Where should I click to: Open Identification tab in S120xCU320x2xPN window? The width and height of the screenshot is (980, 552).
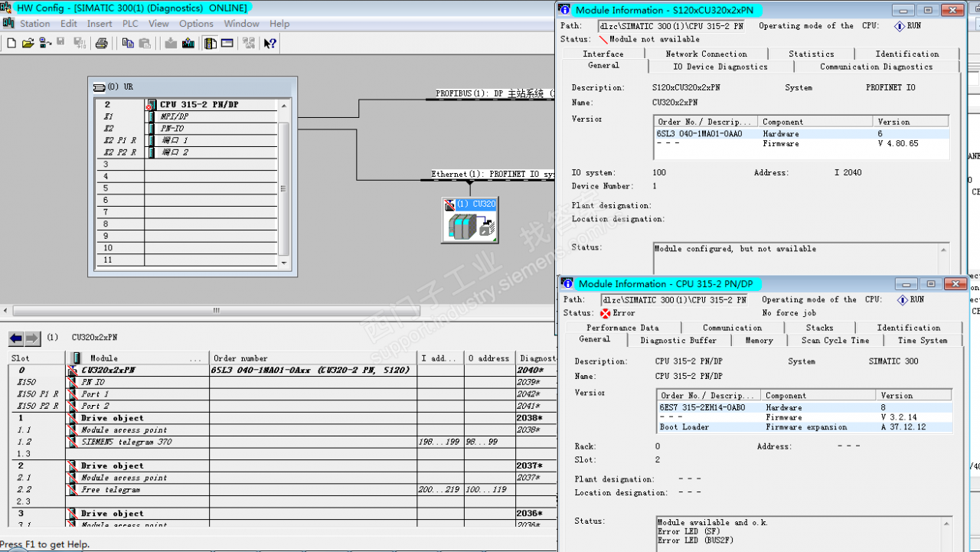[907, 54]
